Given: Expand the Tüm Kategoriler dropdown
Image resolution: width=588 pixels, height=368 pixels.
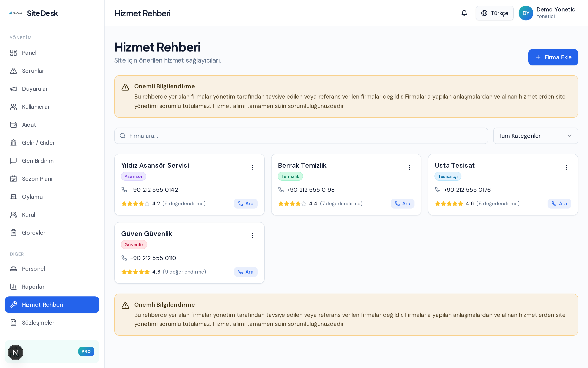Looking at the screenshot, I should tap(536, 136).
